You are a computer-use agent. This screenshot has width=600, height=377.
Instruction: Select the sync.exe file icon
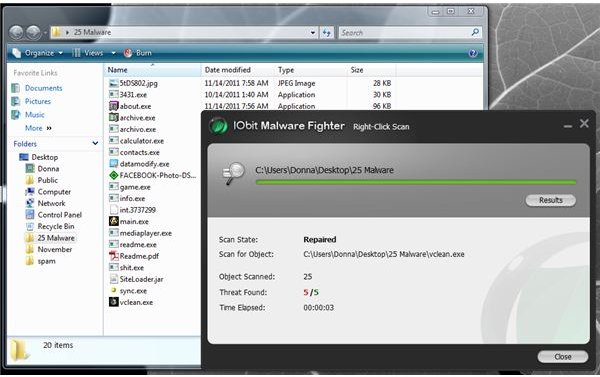(114, 291)
